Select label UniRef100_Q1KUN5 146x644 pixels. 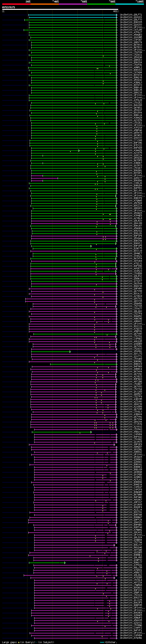coord(131,37)
